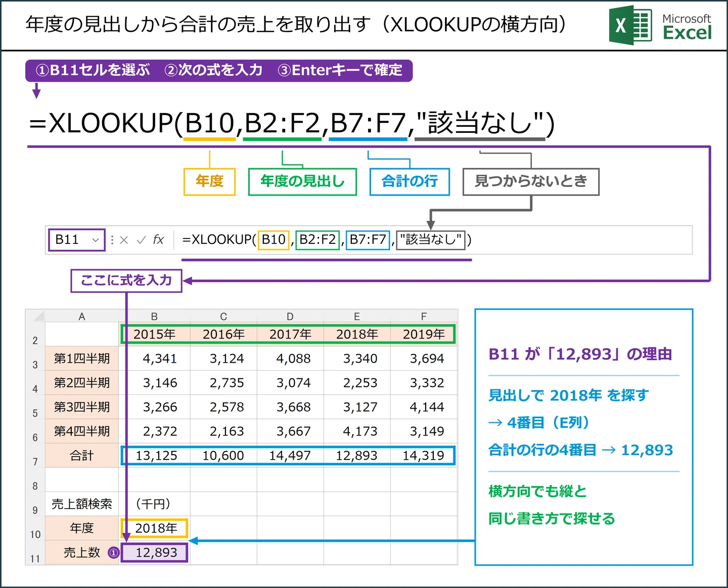Click the cell containing 4,173
The image size is (728, 588).
(357, 431)
